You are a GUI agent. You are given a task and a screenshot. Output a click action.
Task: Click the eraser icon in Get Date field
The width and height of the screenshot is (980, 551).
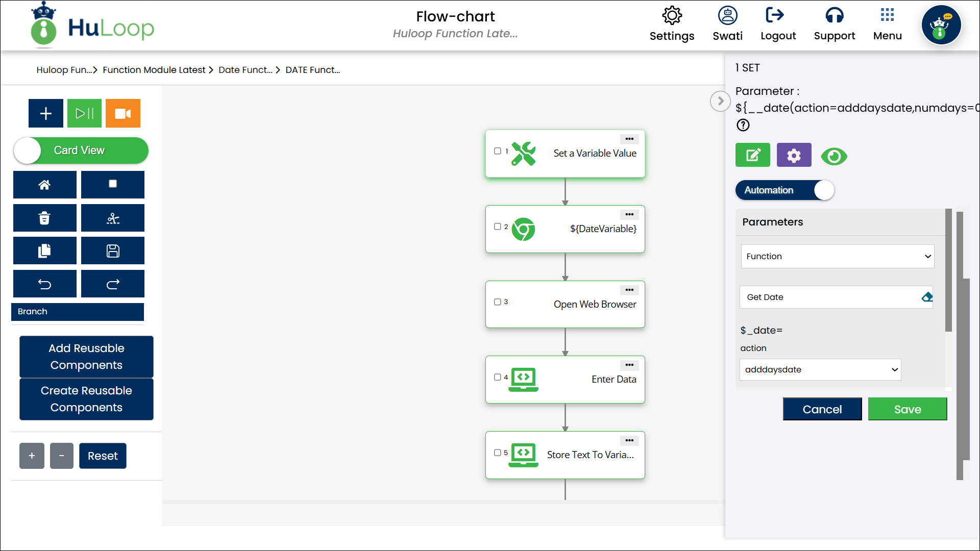(927, 297)
